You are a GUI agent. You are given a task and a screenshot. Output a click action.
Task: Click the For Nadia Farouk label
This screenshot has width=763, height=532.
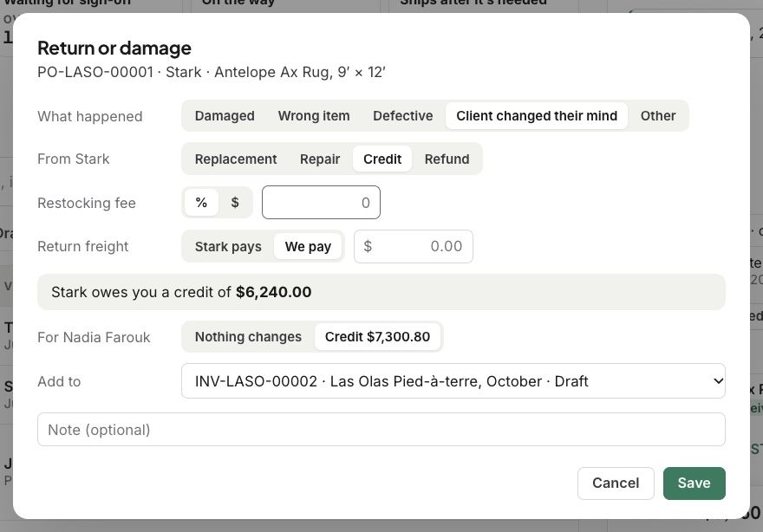[94, 337]
